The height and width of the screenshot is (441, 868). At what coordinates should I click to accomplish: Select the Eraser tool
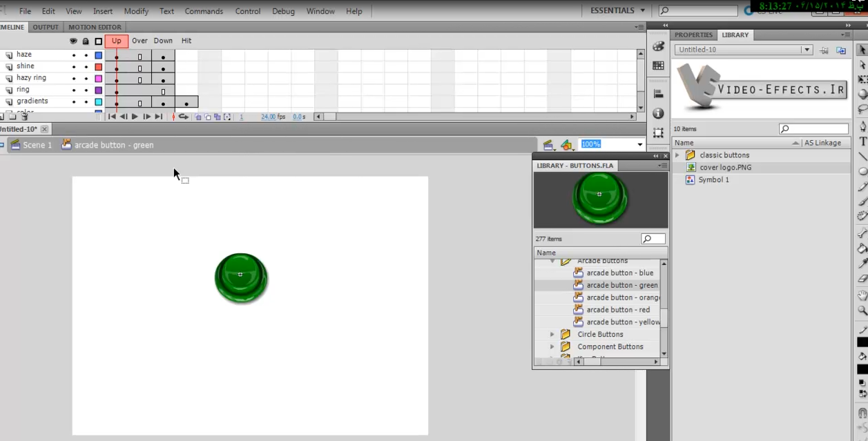(862, 277)
